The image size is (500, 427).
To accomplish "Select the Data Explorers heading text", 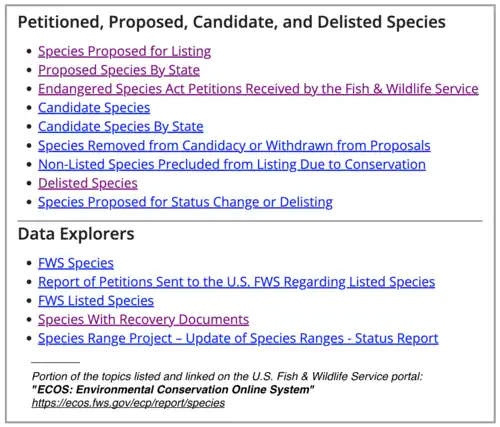I will [x=76, y=234].
